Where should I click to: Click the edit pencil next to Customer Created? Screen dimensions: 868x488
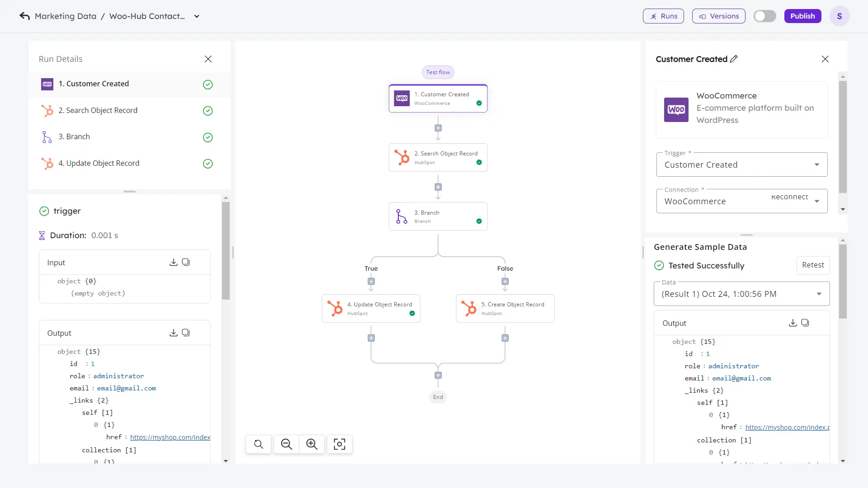[734, 59]
